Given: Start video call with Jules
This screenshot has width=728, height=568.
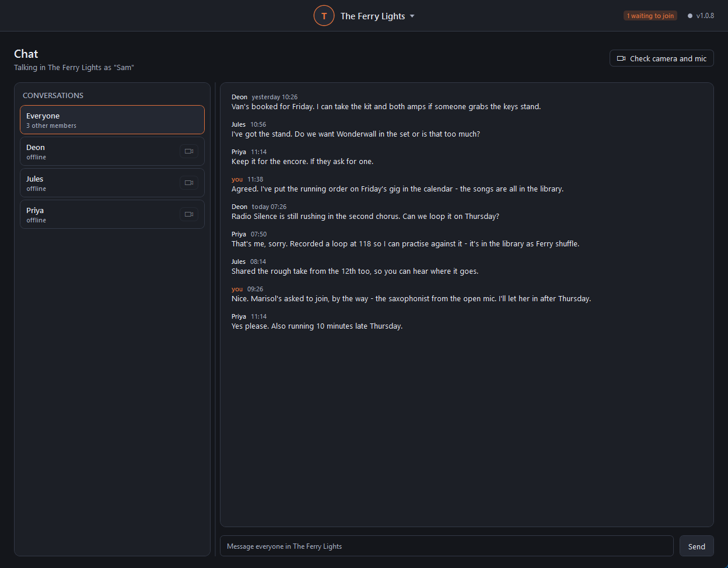Looking at the screenshot, I should [x=188, y=183].
